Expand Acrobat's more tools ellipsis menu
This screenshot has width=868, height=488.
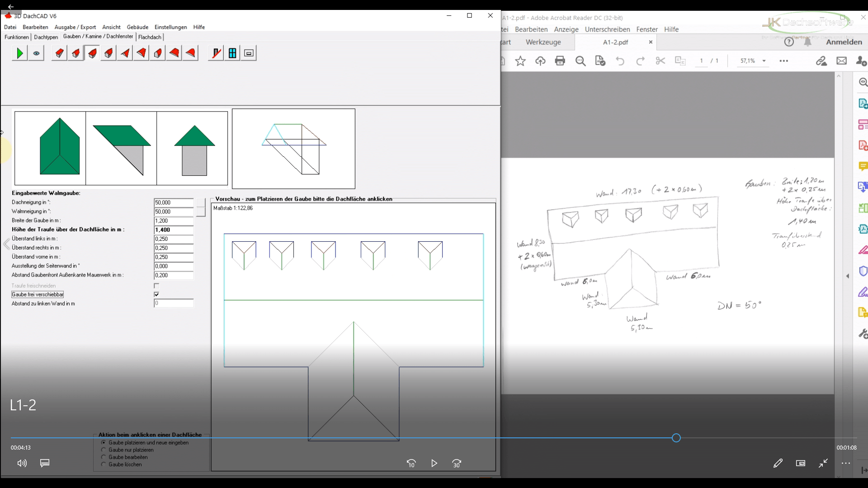(x=784, y=61)
